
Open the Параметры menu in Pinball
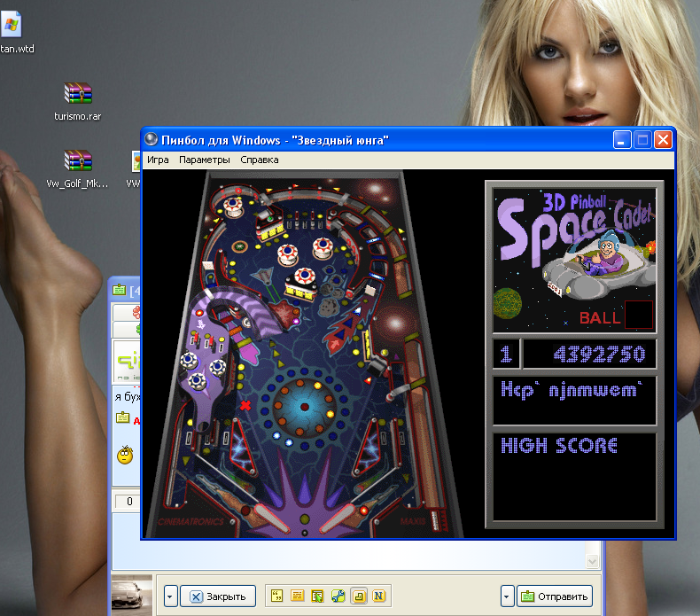point(205,160)
